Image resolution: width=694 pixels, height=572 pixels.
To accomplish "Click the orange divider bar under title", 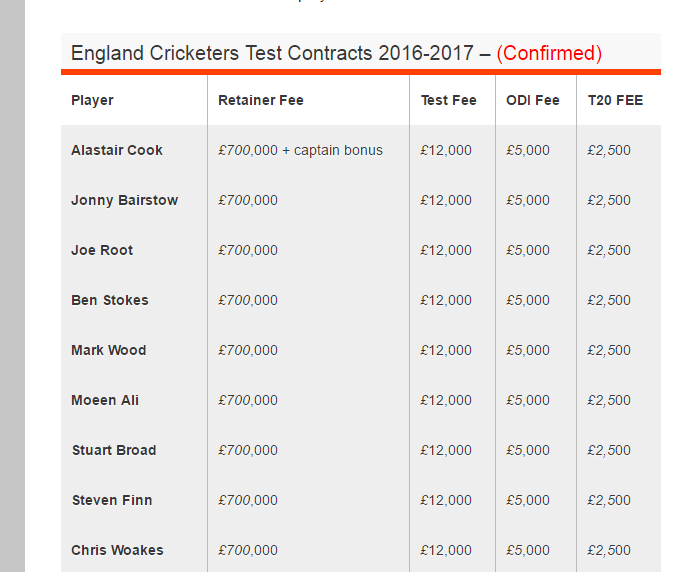I will (361, 72).
